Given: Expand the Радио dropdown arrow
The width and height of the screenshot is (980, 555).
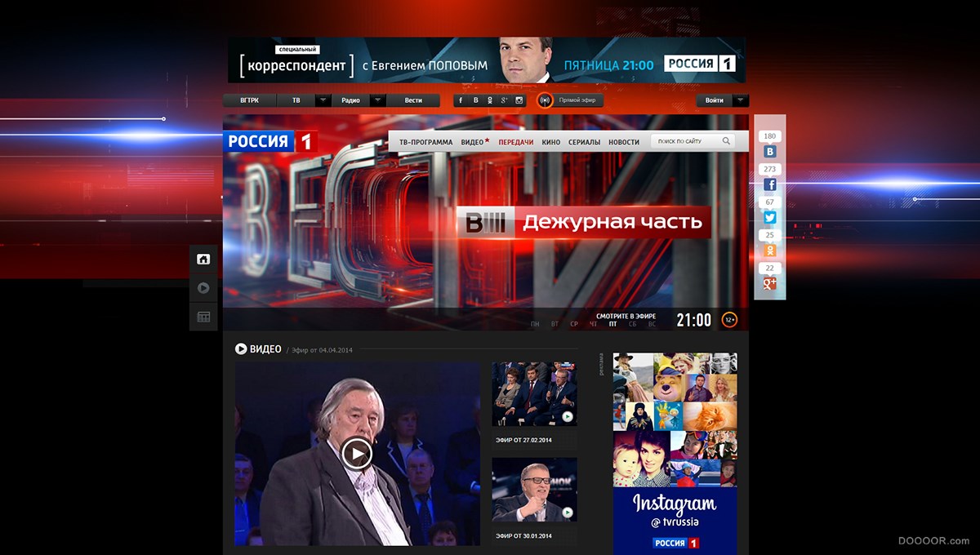Looking at the screenshot, I should [378, 100].
